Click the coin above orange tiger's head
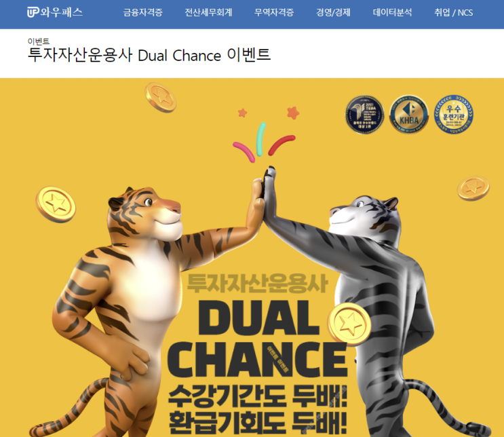The height and width of the screenshot is (437, 504). (160, 98)
